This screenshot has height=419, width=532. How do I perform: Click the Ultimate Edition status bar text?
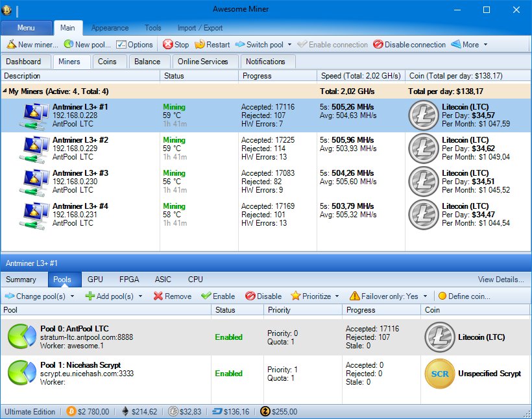click(x=30, y=411)
